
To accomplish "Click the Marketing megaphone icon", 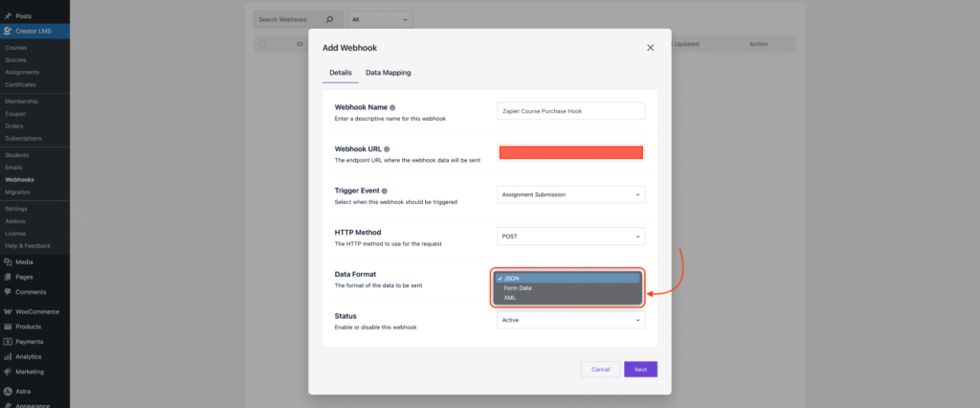I will (8, 372).
